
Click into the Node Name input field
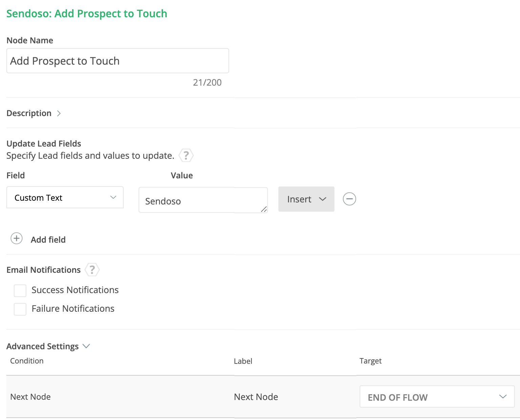pos(118,61)
